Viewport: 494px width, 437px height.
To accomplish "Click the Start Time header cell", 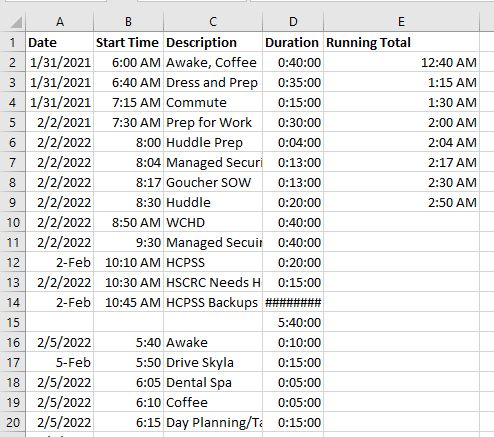I will [x=128, y=42].
